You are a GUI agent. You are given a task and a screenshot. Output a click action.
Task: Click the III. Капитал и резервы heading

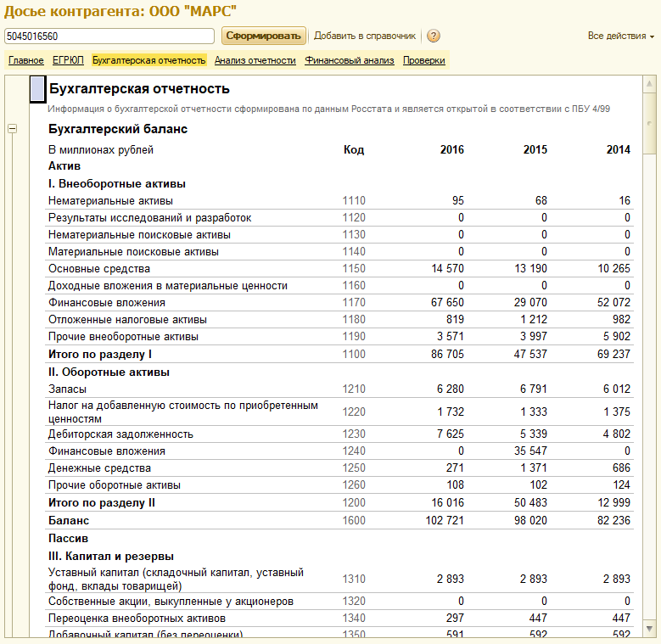tap(111, 557)
